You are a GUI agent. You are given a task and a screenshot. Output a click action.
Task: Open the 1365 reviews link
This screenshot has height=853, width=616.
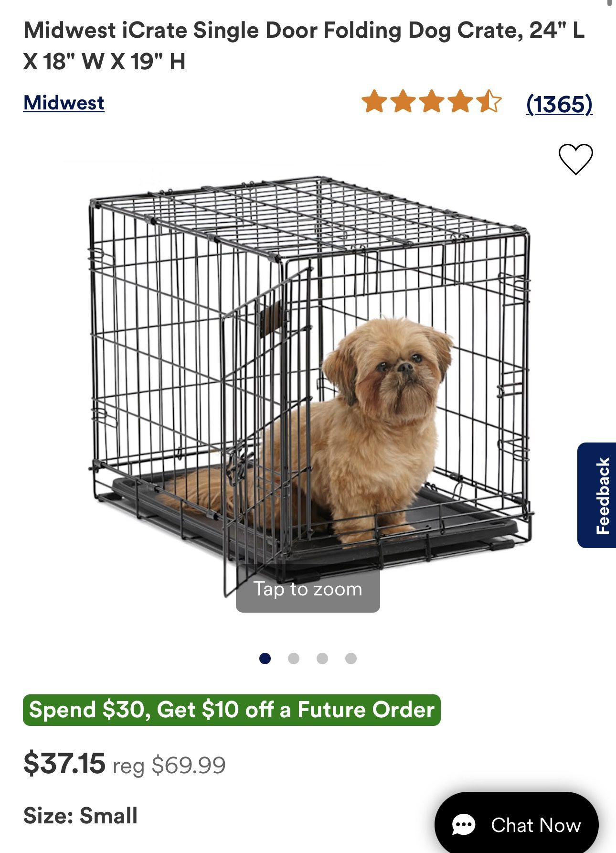[559, 104]
